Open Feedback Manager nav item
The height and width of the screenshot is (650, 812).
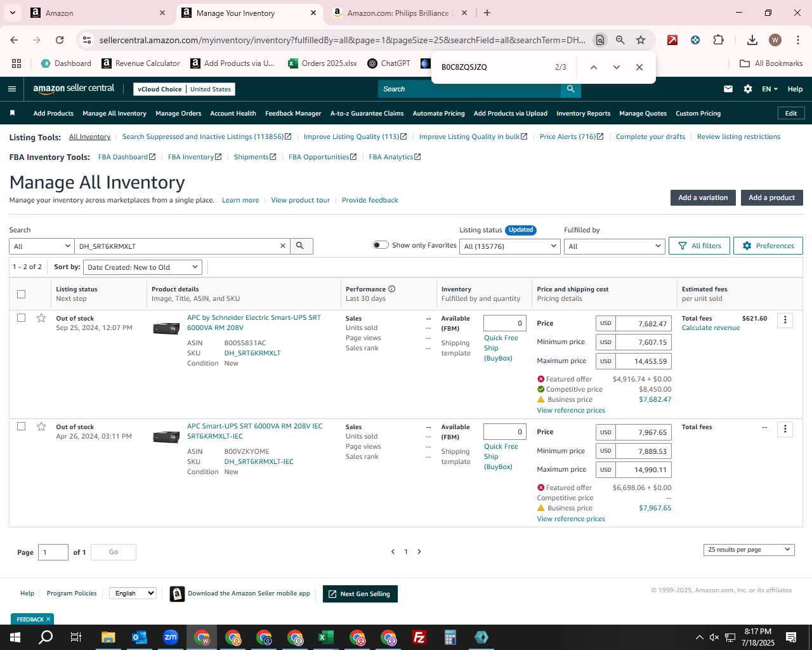click(293, 114)
